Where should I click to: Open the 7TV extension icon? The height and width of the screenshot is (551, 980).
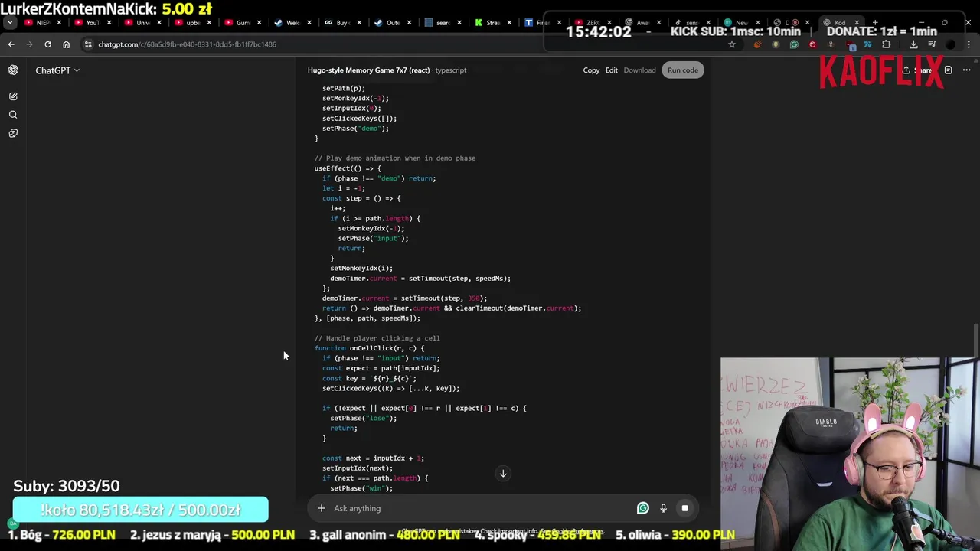[x=867, y=44]
